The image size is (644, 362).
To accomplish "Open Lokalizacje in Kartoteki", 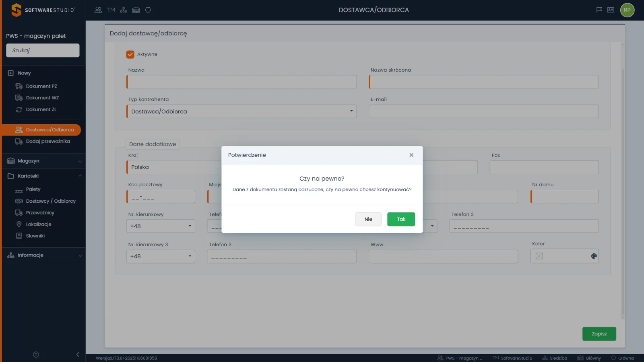I will 38,224.
